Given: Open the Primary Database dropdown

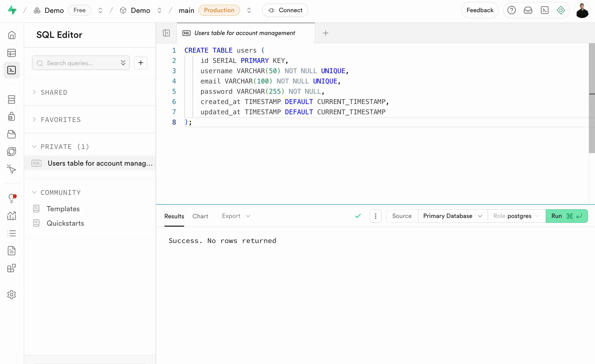Looking at the screenshot, I should [x=452, y=216].
